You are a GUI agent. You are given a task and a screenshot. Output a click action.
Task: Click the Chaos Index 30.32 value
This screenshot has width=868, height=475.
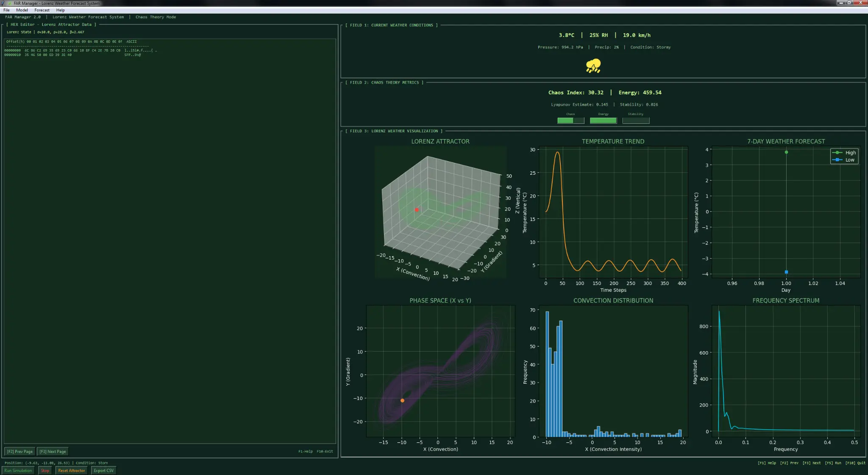coord(576,92)
